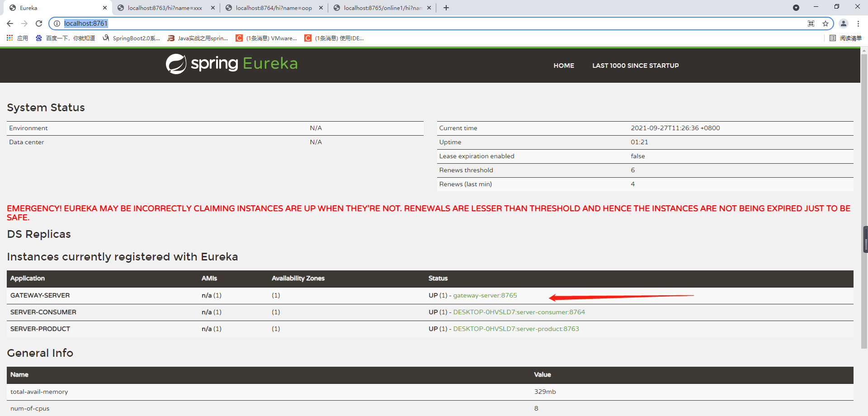Click the Environment row label
The image size is (868, 416).
click(x=28, y=128)
